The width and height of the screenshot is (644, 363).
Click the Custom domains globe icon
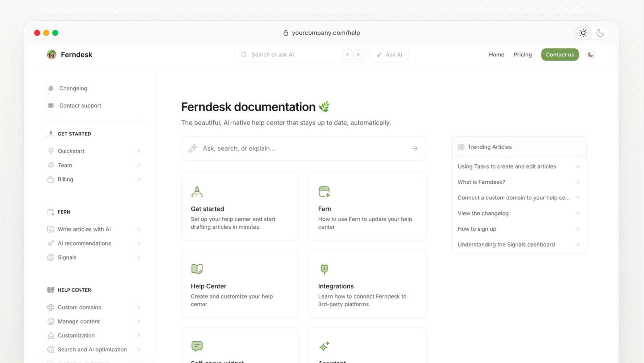(51, 307)
